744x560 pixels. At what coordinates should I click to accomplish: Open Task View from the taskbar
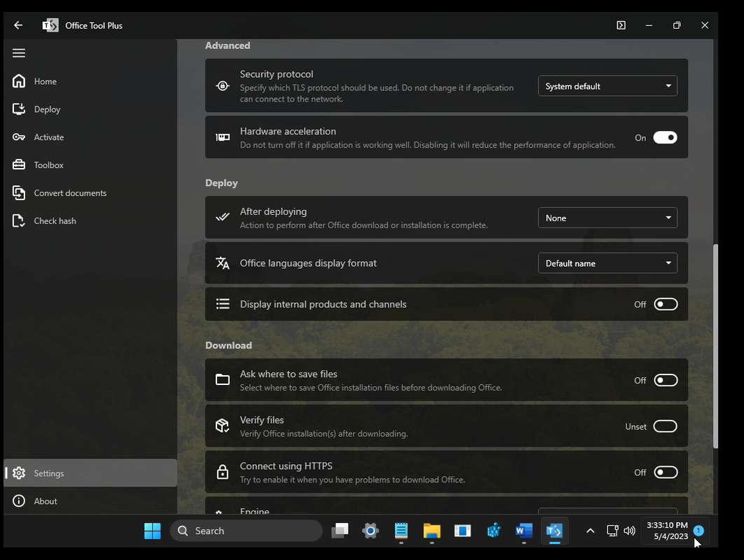pyautogui.click(x=340, y=531)
